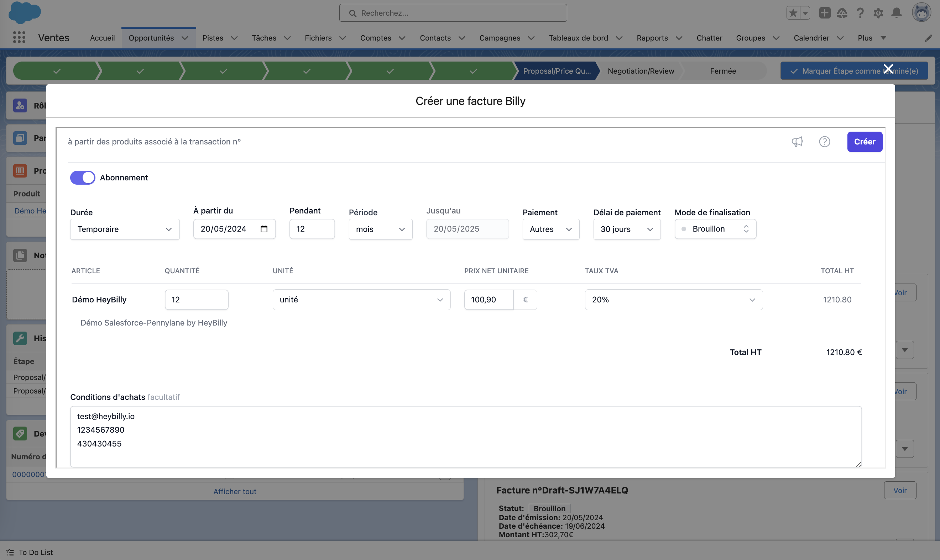Open the calendar picker in À partir du
The height and width of the screenshot is (560, 940).
tap(264, 229)
